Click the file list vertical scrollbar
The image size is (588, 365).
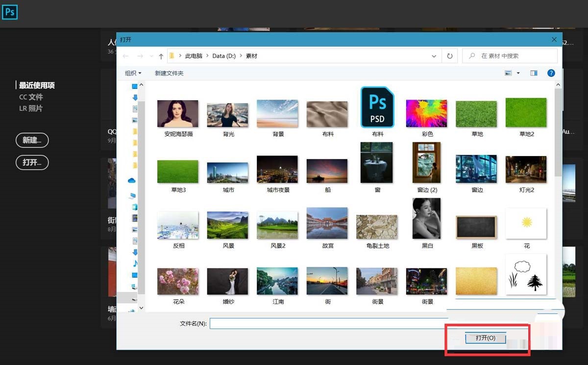[x=558, y=132]
